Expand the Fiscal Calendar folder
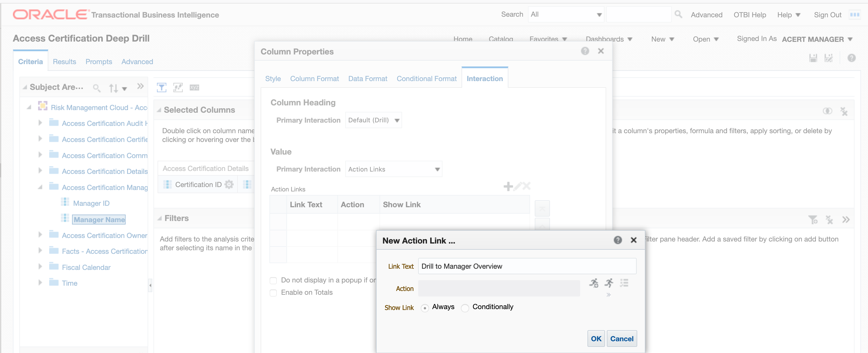This screenshot has height=353, width=868. tap(40, 267)
